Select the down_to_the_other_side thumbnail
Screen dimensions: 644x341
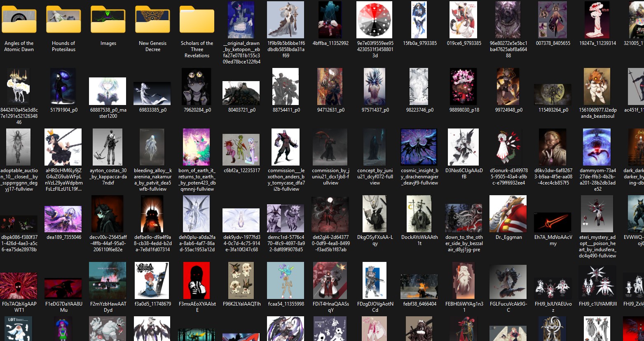(x=464, y=218)
